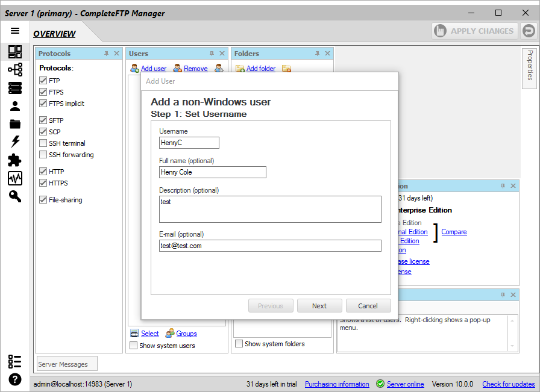
Task: Click Next in Add User dialog
Action: tap(319, 306)
